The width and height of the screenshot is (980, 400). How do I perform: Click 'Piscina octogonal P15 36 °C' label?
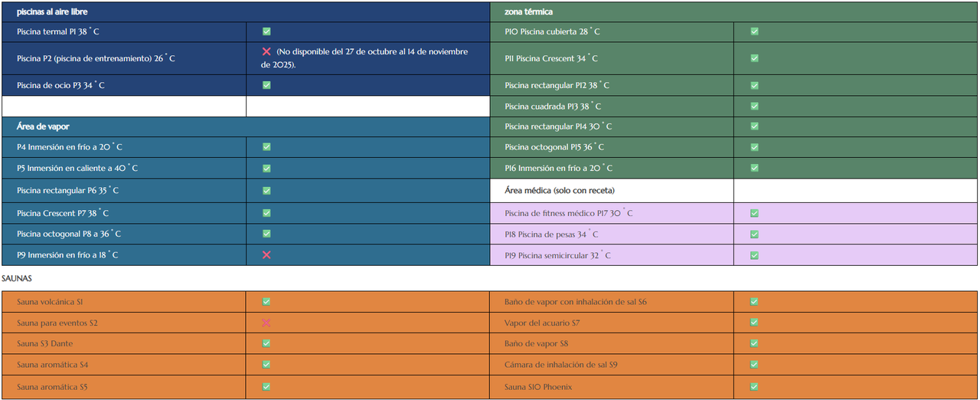point(554,147)
